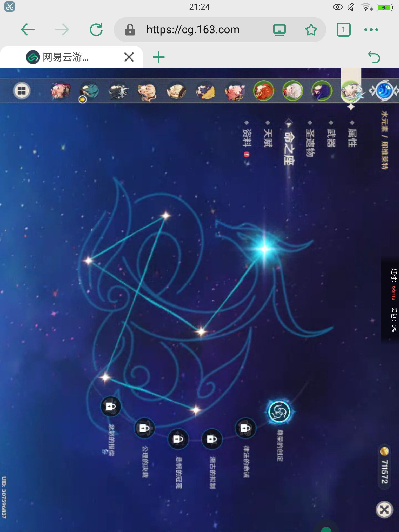Screen dimensions: 399x532
Task: Open the character grid view icon
Action: pyautogui.click(x=22, y=91)
